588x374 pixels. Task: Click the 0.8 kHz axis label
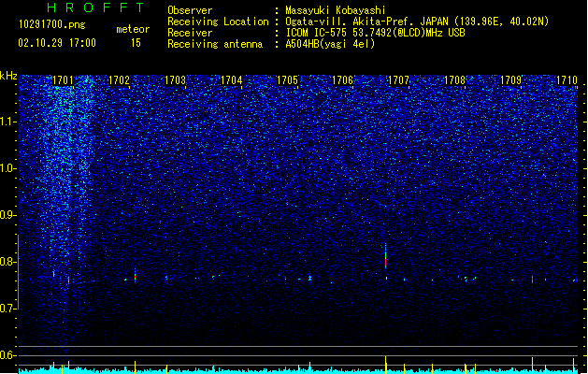[8, 262]
